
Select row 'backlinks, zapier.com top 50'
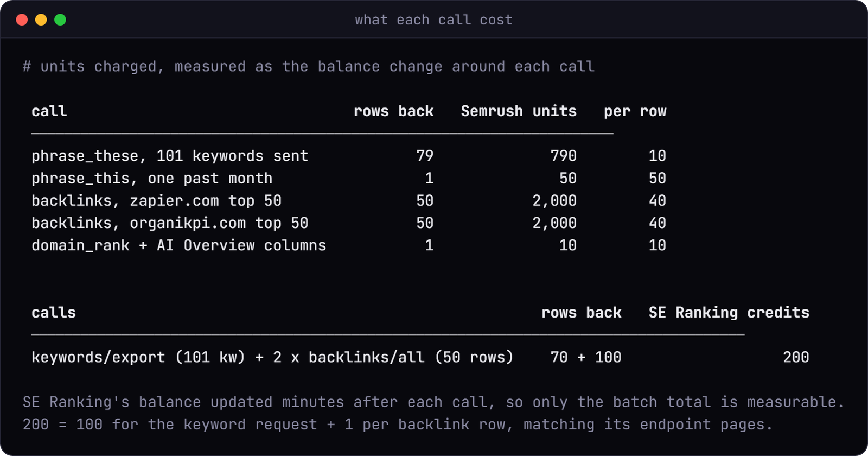tap(349, 200)
